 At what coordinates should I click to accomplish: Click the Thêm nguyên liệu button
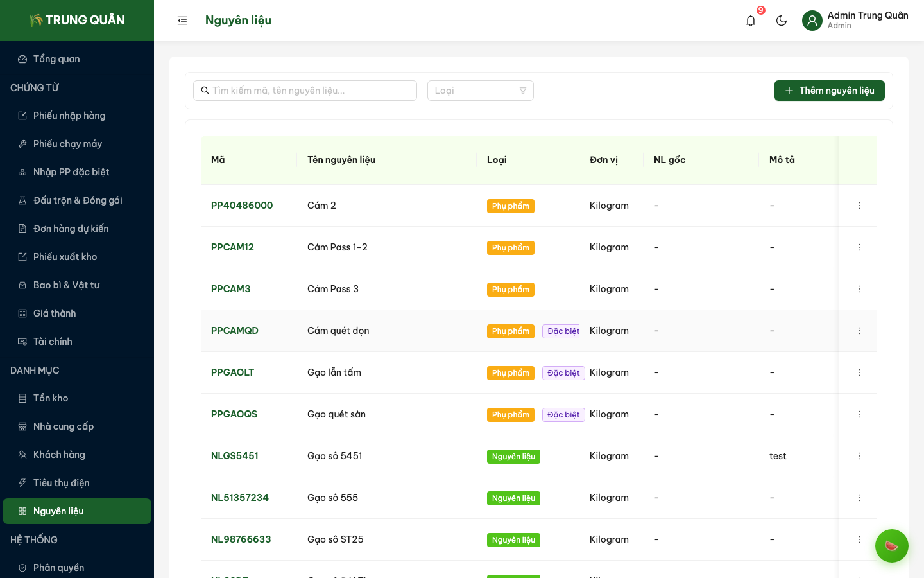point(829,91)
